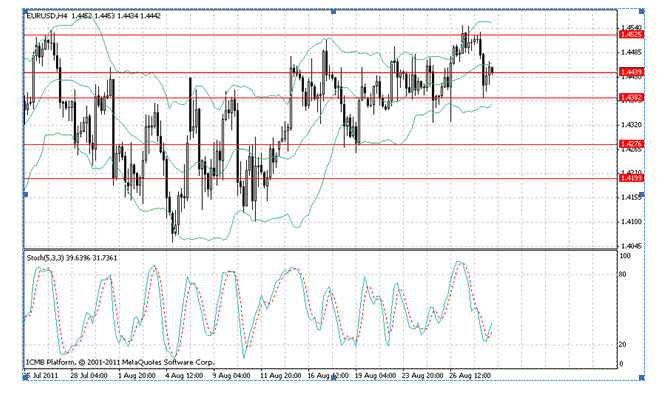Click the 23 Aug 20:00 date label
This screenshot has width=668, height=410.
point(423,375)
